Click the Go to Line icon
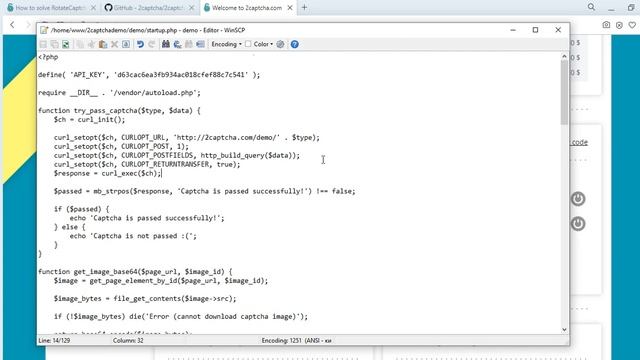The image size is (640, 360). 200,44
